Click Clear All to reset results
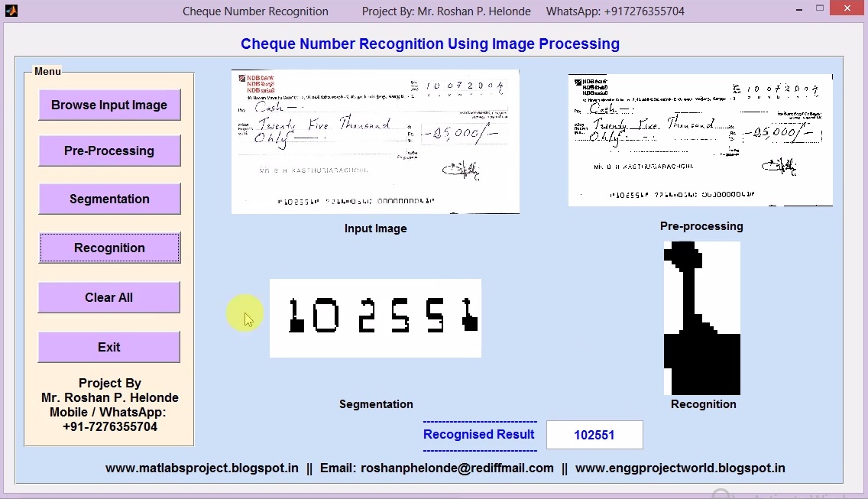Viewport: 868px width, 499px height. [109, 297]
